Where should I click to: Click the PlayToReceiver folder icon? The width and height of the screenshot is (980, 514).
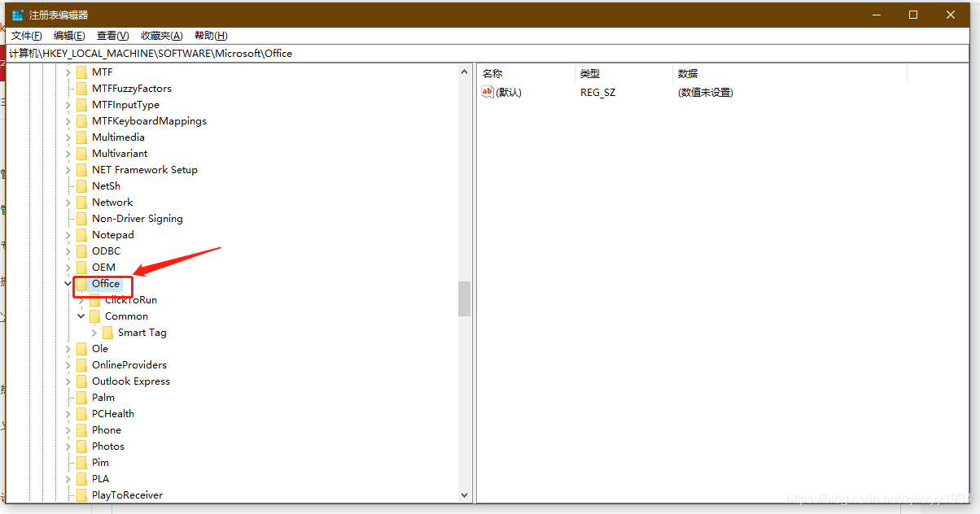click(x=81, y=495)
